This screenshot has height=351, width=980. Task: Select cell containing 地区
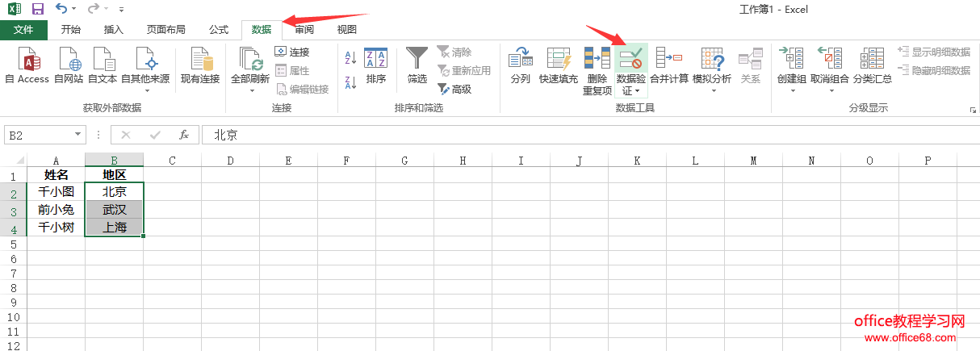(x=114, y=175)
